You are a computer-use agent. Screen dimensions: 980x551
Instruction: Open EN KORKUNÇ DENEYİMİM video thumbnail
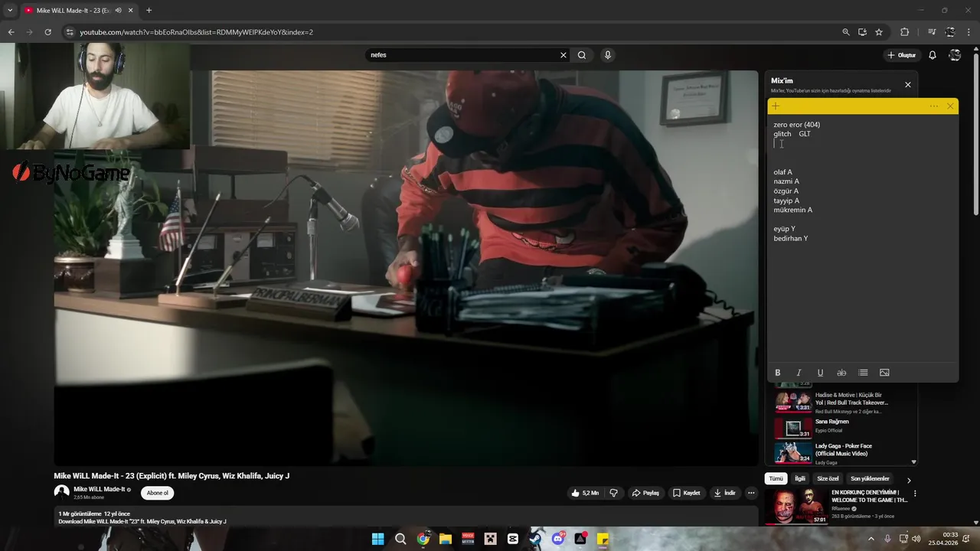[x=796, y=506]
